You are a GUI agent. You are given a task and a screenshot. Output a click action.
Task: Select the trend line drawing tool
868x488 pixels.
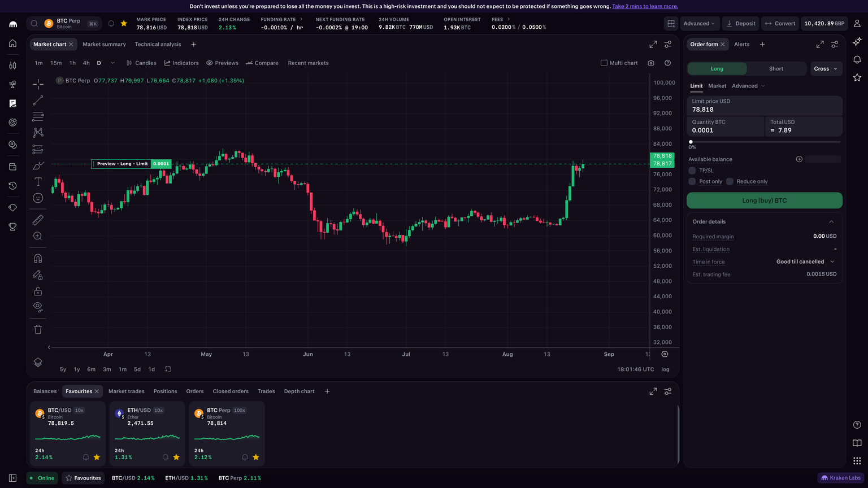click(38, 101)
